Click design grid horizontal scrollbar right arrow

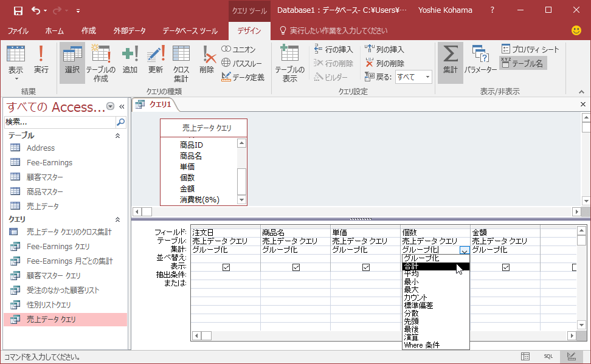(572, 335)
